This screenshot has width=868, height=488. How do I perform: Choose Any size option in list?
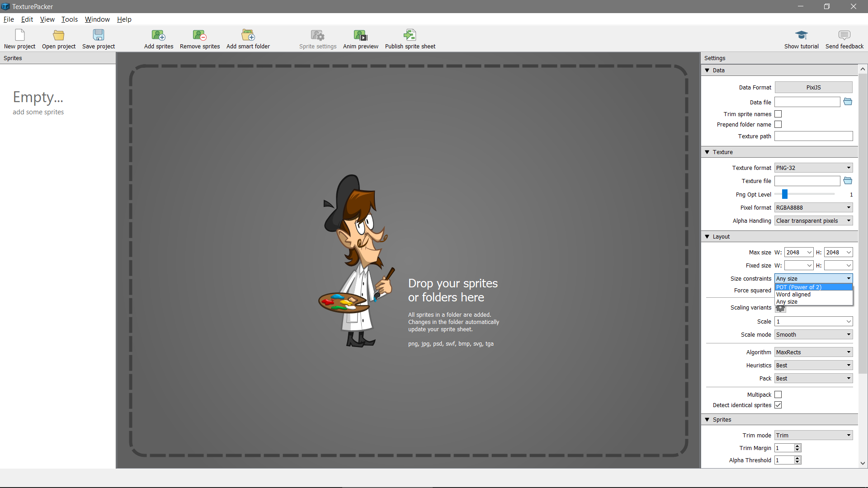pyautogui.click(x=814, y=301)
